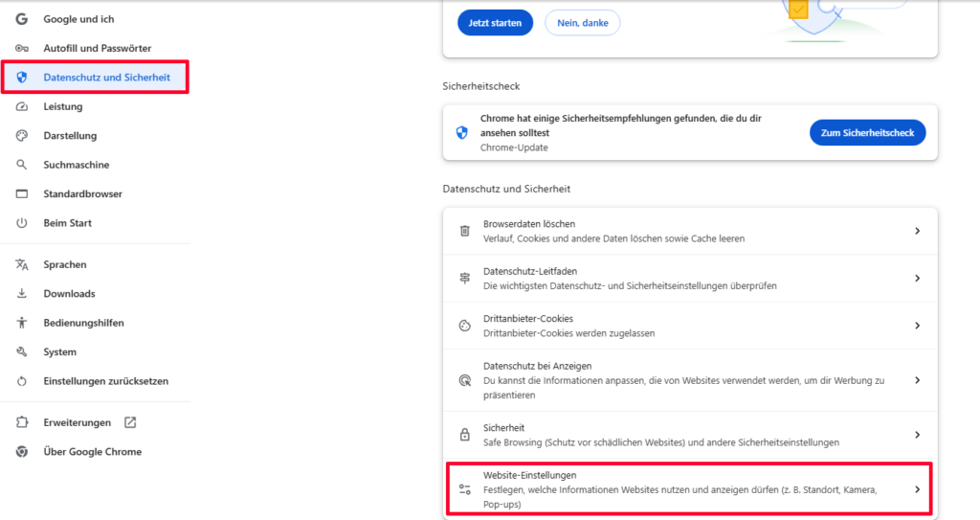Click the Jetzt starten button
Viewport: 980px width, 520px height.
pos(495,22)
